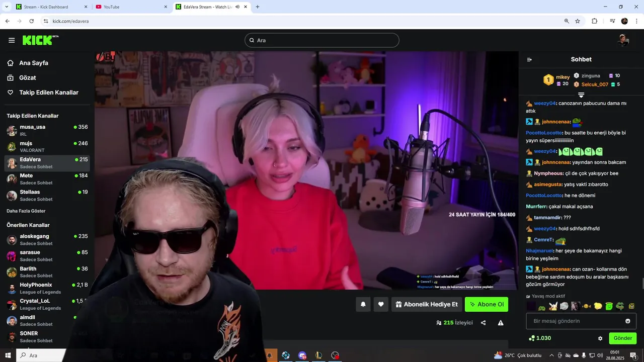Viewport: 644px width, 362px height.
Task: Open Windows Start menu
Action: point(8,355)
